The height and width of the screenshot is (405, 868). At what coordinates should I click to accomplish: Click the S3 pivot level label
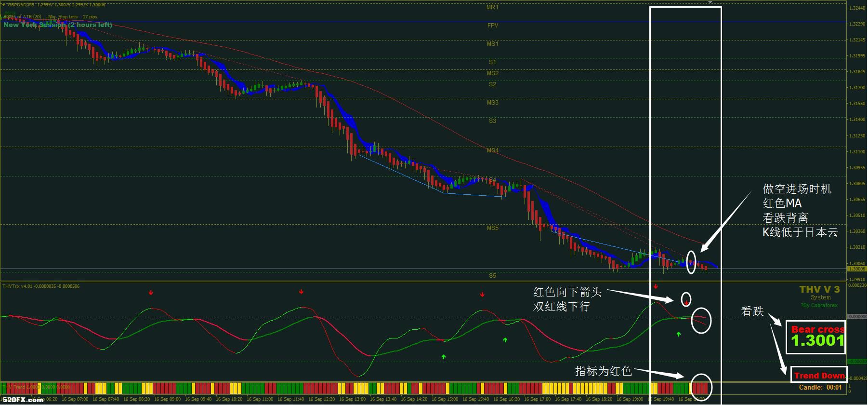pos(492,121)
